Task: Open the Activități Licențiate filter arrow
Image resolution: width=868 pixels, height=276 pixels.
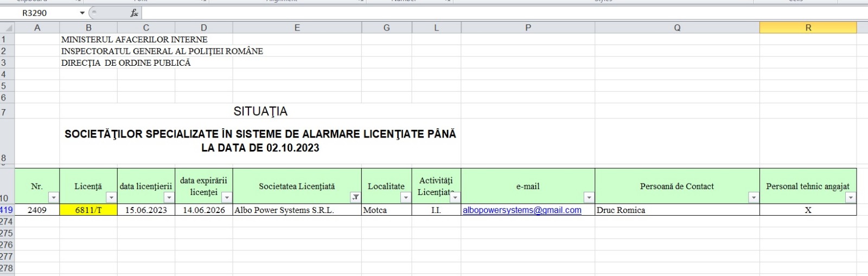Action: (x=455, y=198)
